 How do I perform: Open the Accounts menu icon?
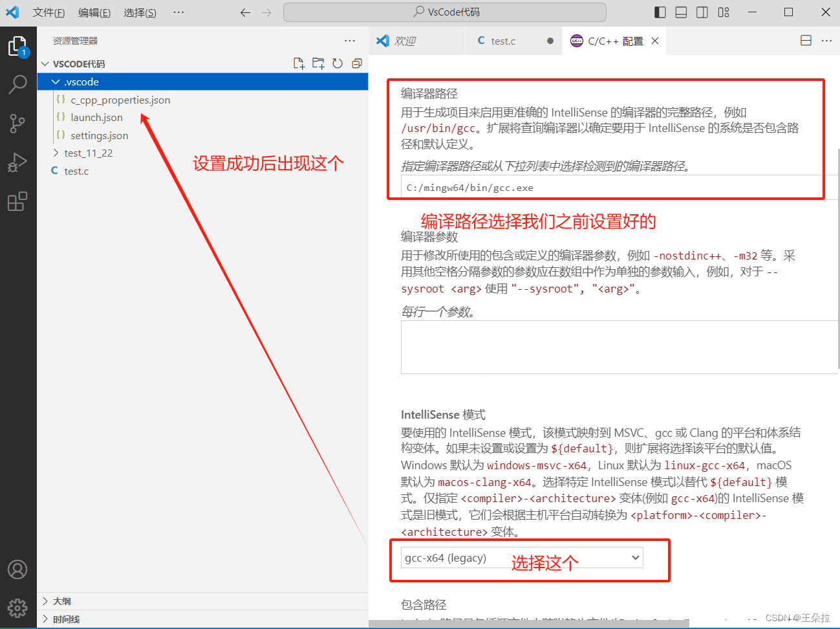[x=17, y=569]
